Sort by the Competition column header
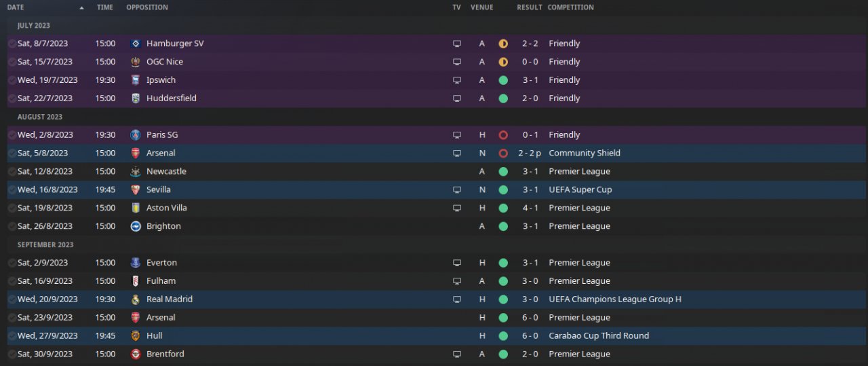Image resolution: width=868 pixels, height=366 pixels. pyautogui.click(x=570, y=7)
